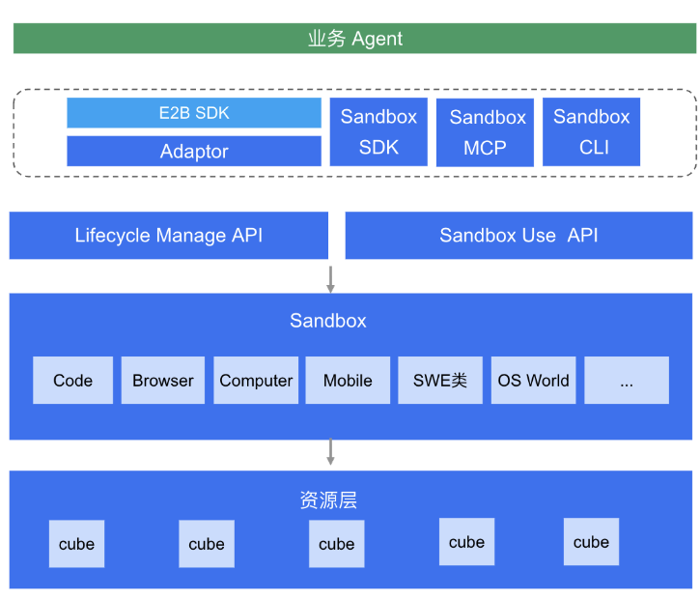Viewport: 700px width, 599px height.
Task: Select the Sandbox SDK box
Action: click(378, 132)
